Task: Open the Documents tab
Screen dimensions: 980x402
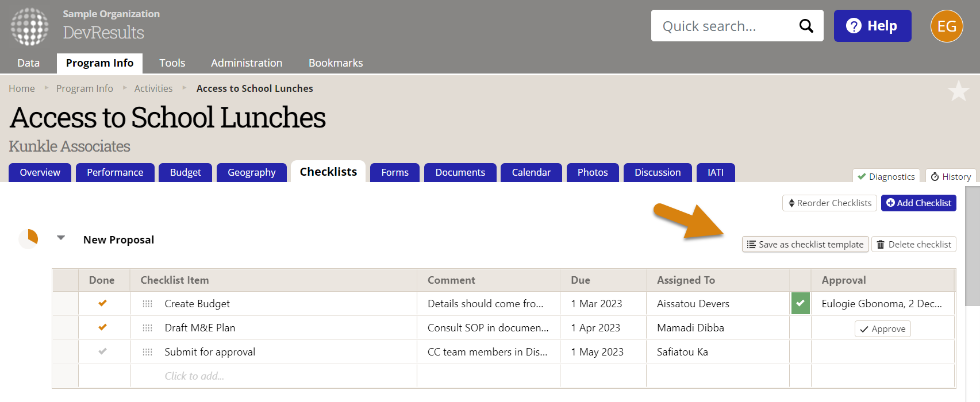Action: pyautogui.click(x=460, y=172)
